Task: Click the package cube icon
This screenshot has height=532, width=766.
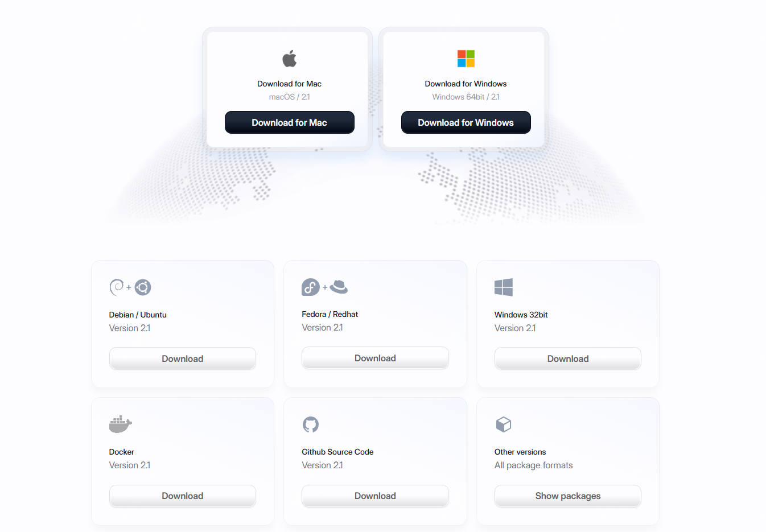Action: pos(504,424)
